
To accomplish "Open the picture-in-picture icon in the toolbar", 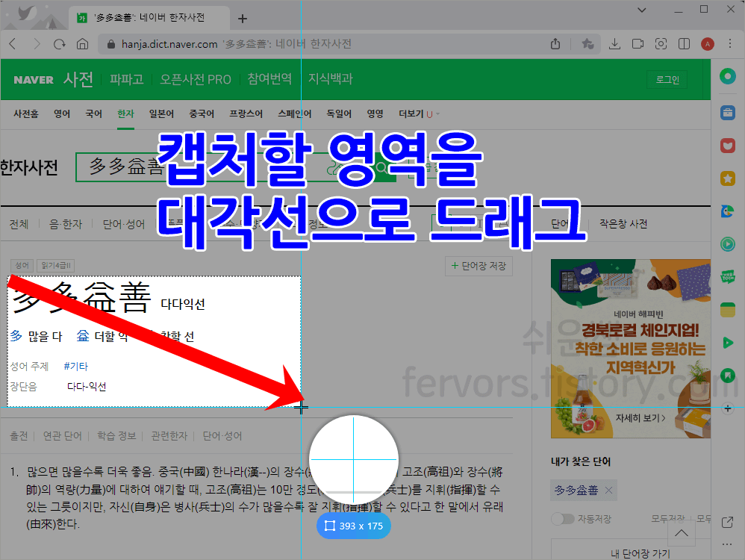I will point(637,44).
